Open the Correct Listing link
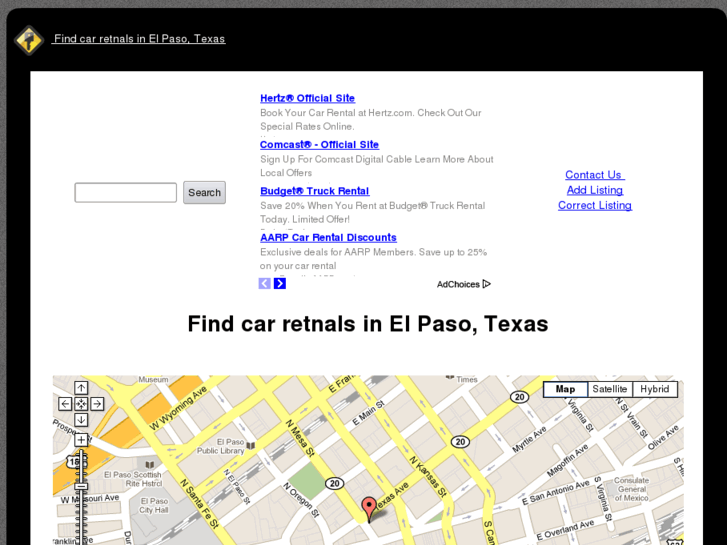The image size is (727, 545). click(595, 205)
